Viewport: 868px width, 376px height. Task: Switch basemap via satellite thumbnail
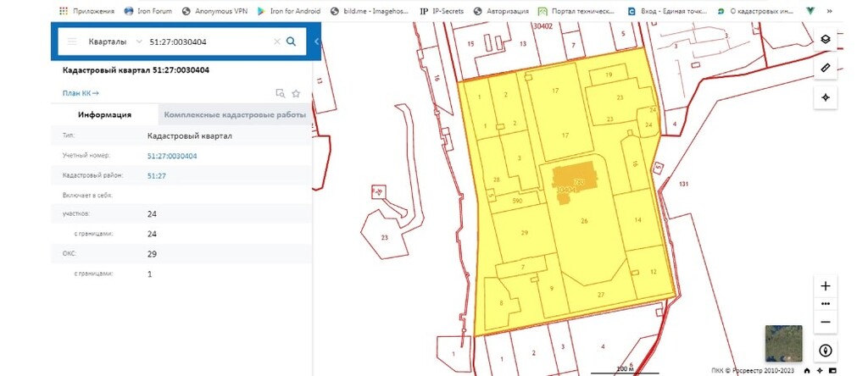pyautogui.click(x=783, y=343)
